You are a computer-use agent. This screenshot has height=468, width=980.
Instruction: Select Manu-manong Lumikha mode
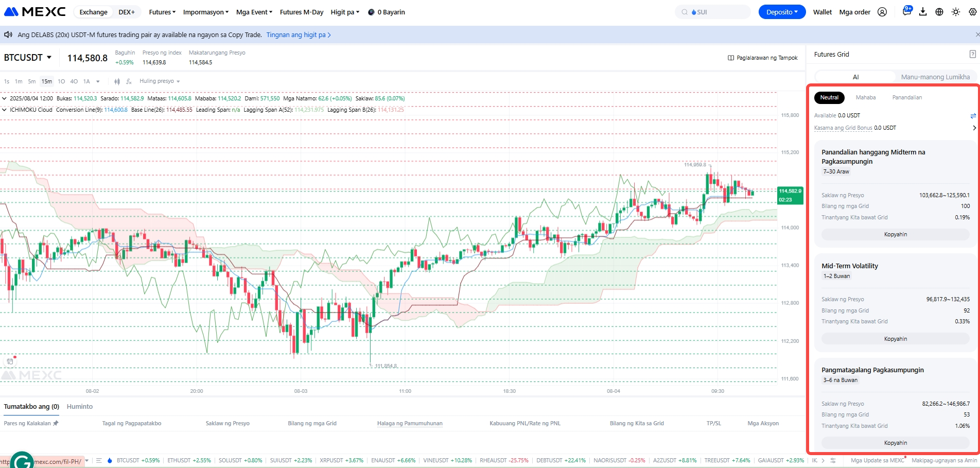pos(935,77)
